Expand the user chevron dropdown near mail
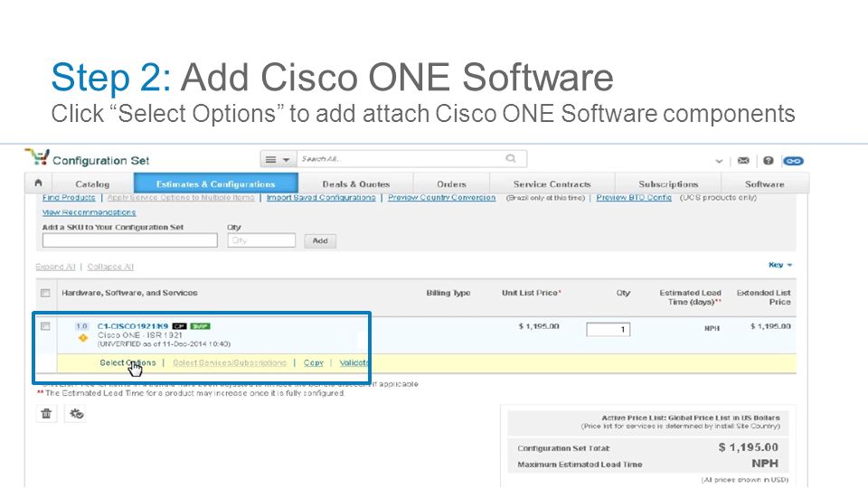Viewport: 868px width, 488px height. click(719, 161)
